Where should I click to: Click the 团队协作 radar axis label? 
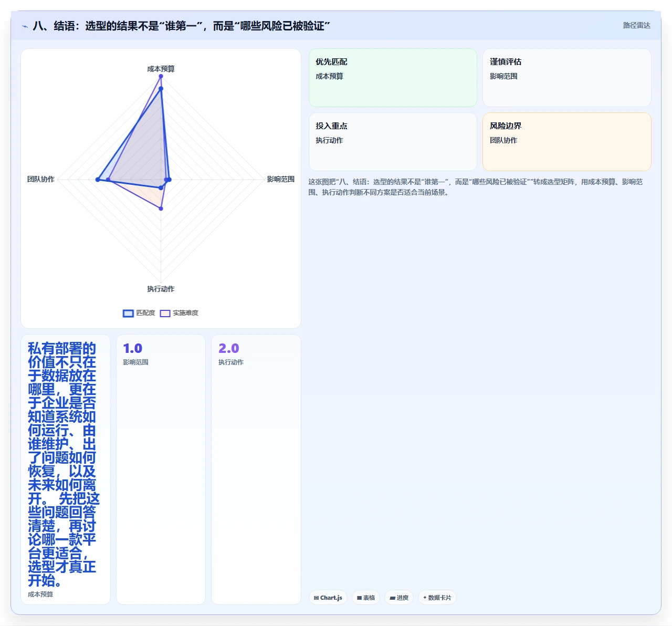41,179
